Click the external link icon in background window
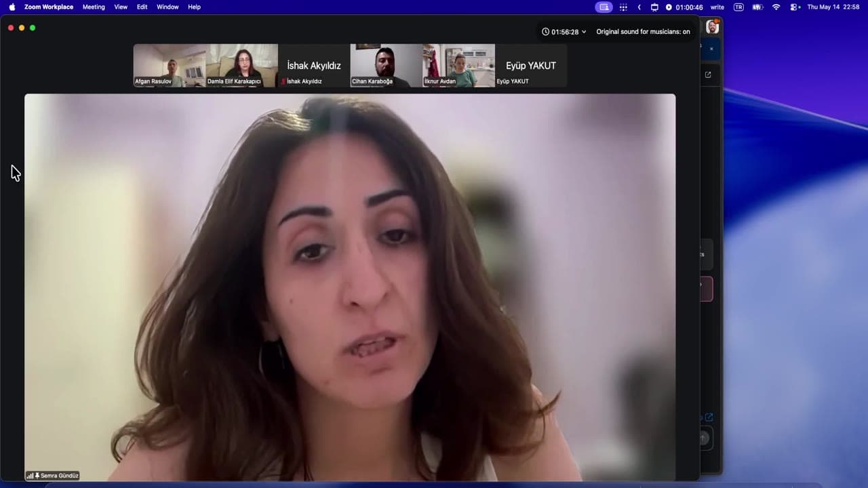This screenshot has height=488, width=868. click(x=709, y=417)
